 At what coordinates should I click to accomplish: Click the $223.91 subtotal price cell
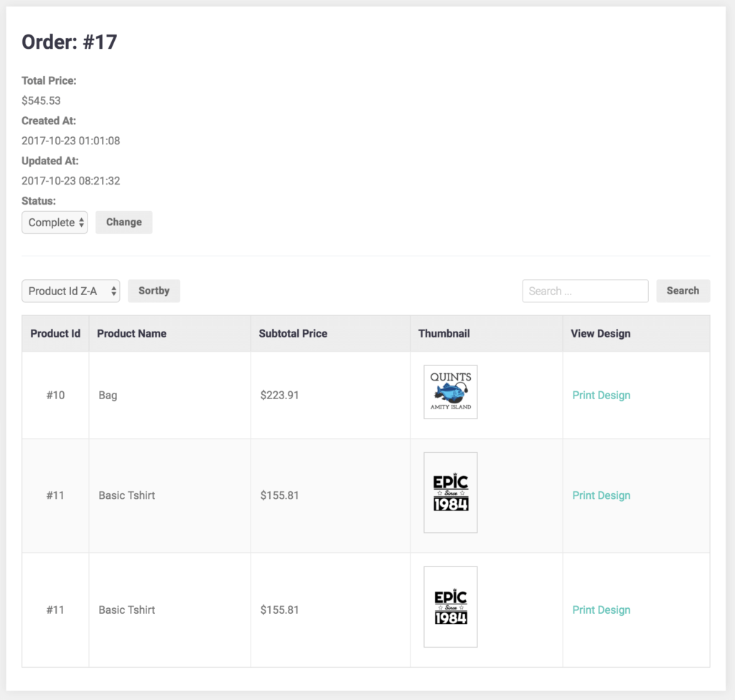[279, 395]
